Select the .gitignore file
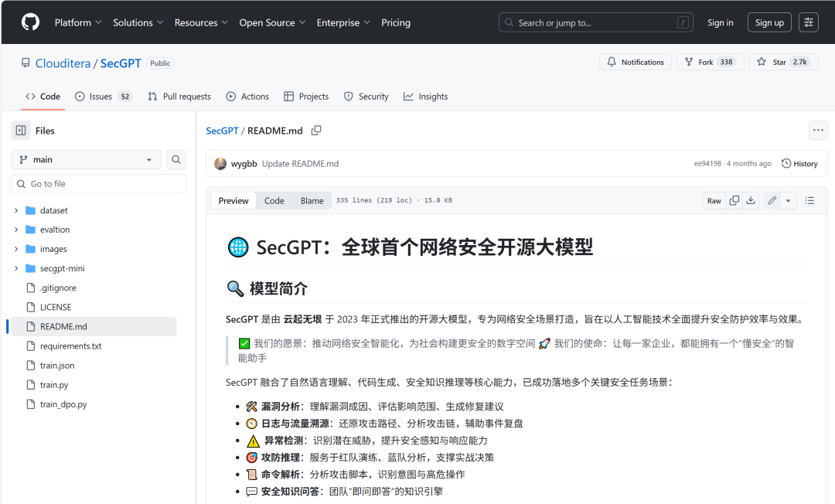 (x=58, y=288)
